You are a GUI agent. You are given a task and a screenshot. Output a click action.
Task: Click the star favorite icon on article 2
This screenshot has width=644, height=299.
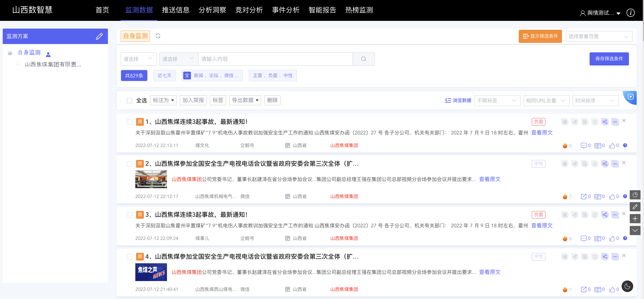pyautogui.click(x=595, y=164)
